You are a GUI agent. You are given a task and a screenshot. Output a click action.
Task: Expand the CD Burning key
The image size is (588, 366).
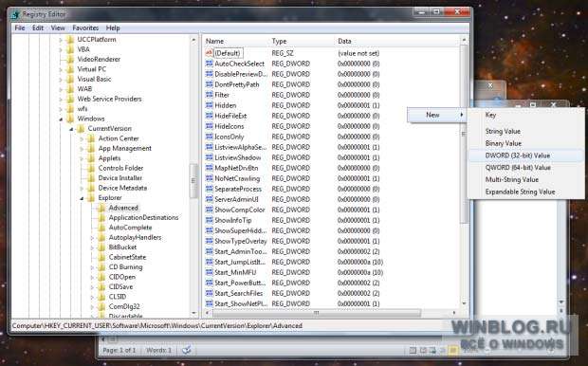pos(92,267)
